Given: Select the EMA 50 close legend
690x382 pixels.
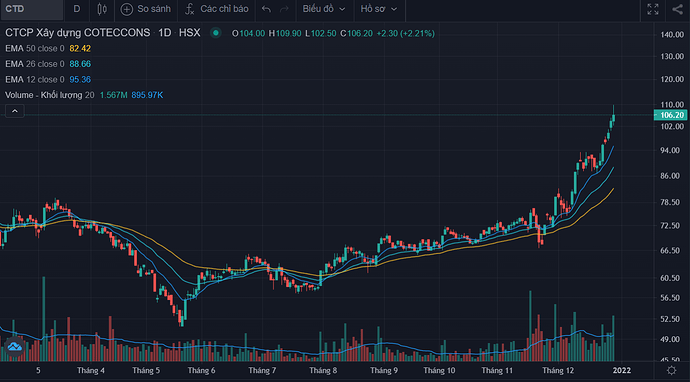Looking at the screenshot, I should coord(35,48).
